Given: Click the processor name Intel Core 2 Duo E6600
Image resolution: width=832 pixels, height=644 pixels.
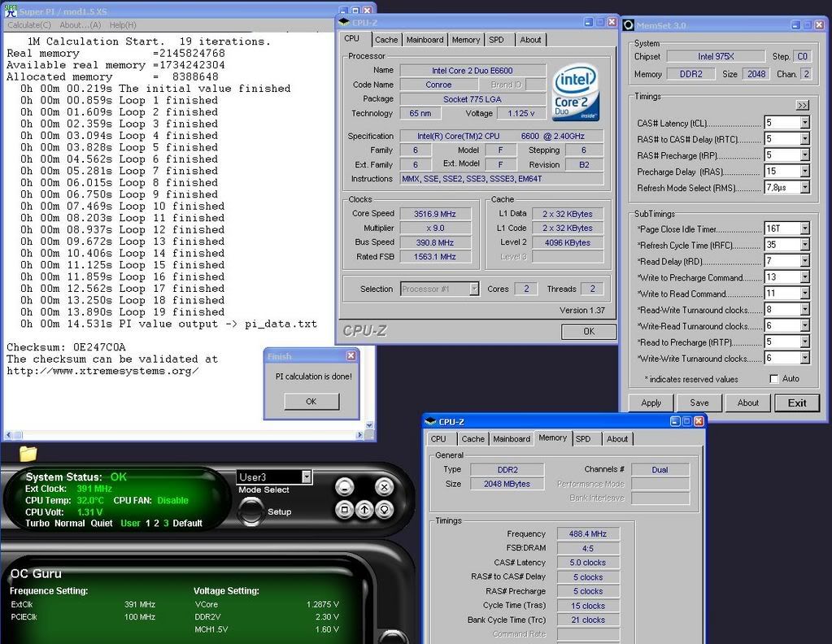Looking at the screenshot, I should pyautogui.click(x=473, y=71).
